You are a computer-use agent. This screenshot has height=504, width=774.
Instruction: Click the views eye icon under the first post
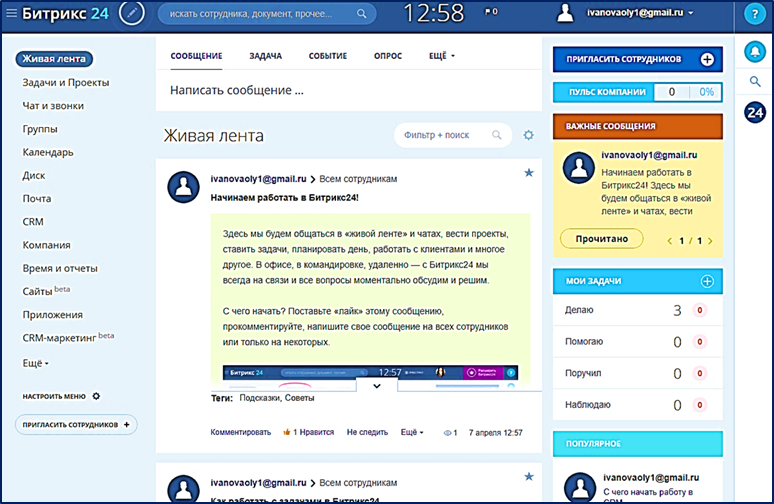click(x=447, y=433)
